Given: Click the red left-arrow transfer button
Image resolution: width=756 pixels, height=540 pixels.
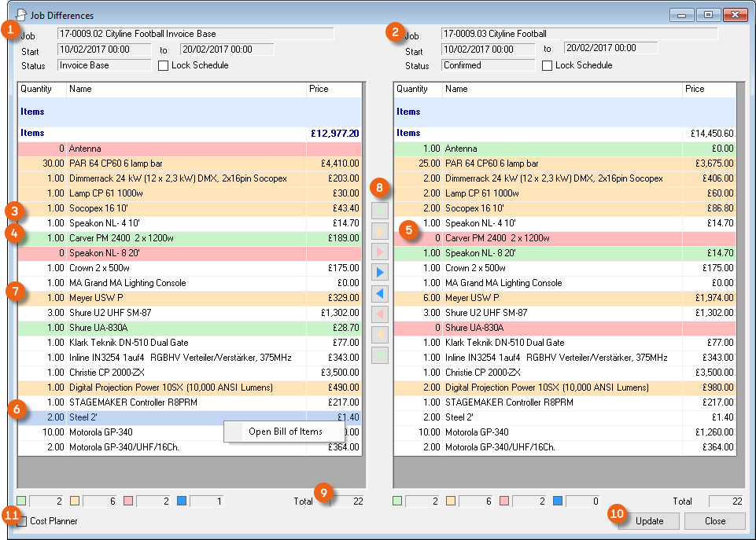Looking at the screenshot, I should point(379,314).
